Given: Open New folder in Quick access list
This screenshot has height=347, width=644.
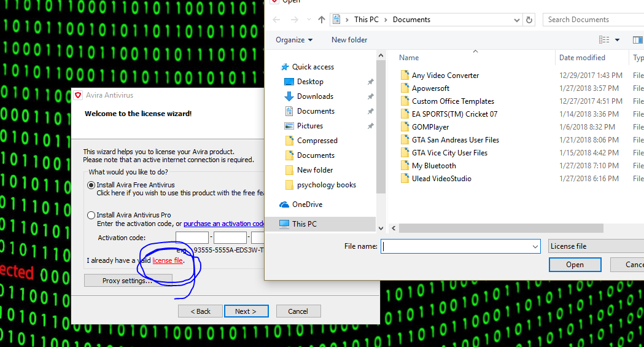Looking at the screenshot, I should (x=315, y=170).
